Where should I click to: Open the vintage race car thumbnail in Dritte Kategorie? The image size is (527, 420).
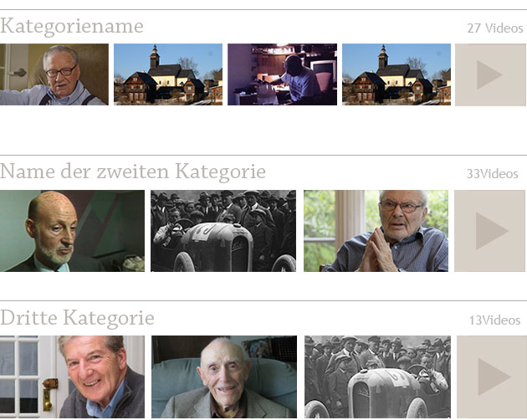[377, 376]
